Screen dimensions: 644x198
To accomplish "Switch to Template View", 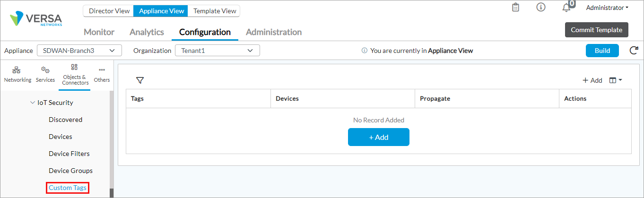I will 215,11.
